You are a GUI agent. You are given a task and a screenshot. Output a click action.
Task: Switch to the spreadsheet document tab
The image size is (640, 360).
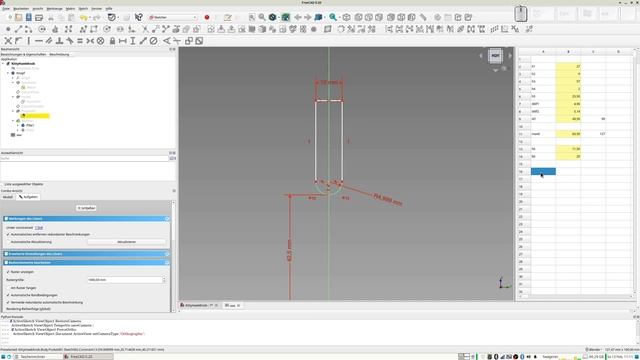point(232,305)
